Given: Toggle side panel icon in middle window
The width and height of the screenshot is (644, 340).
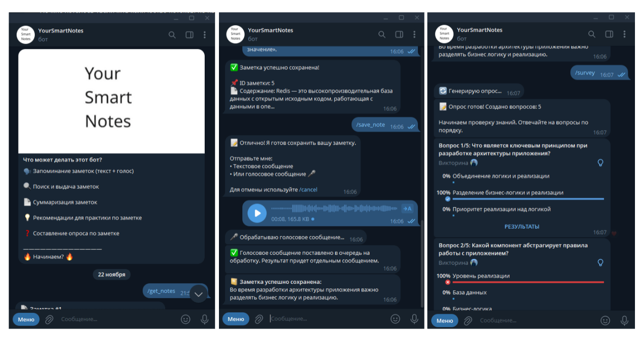Looking at the screenshot, I should 399,34.
